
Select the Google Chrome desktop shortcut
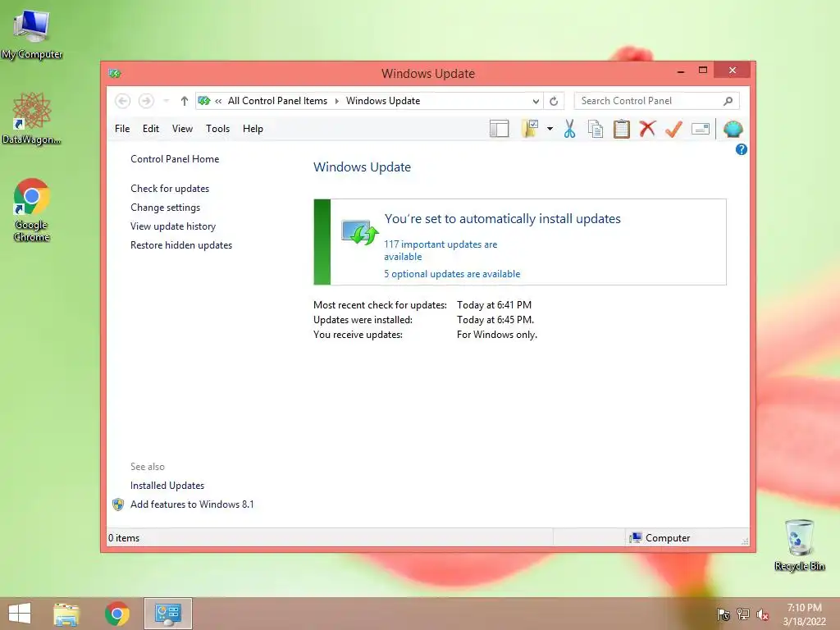click(32, 210)
